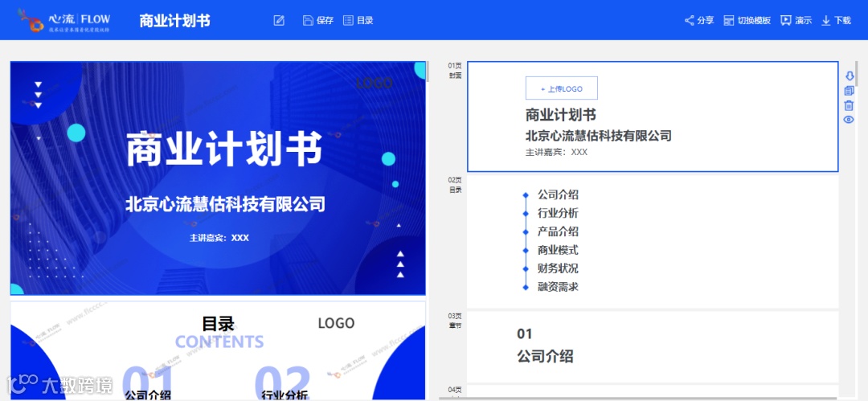
Task: Select 商业模式 in the contents list
Action: tap(558, 250)
